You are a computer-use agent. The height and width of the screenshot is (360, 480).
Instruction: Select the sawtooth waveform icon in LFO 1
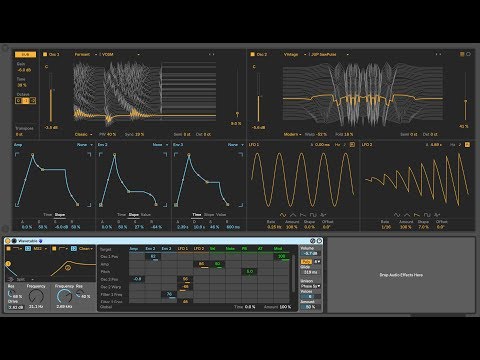click(303, 215)
